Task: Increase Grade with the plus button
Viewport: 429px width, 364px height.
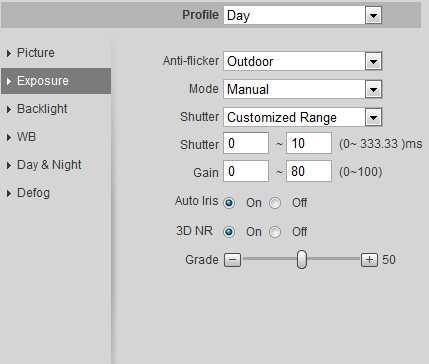Action: click(x=369, y=260)
